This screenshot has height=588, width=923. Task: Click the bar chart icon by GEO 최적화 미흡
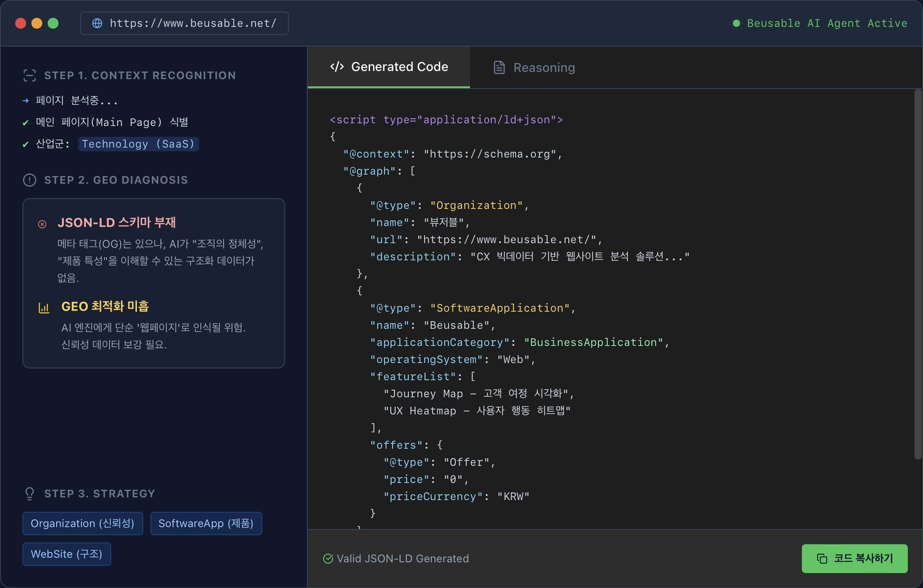[x=44, y=308]
